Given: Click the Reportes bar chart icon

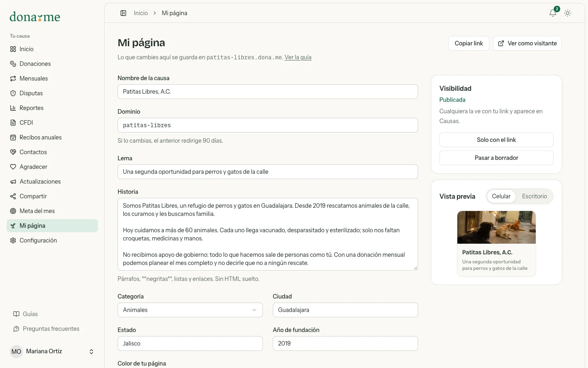Looking at the screenshot, I should coord(13,108).
